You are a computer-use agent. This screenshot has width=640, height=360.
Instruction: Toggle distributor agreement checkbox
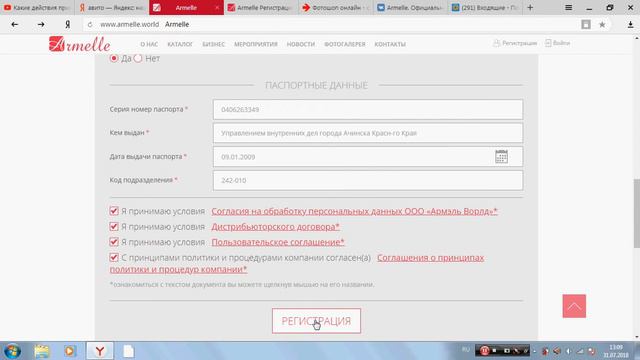click(x=114, y=227)
